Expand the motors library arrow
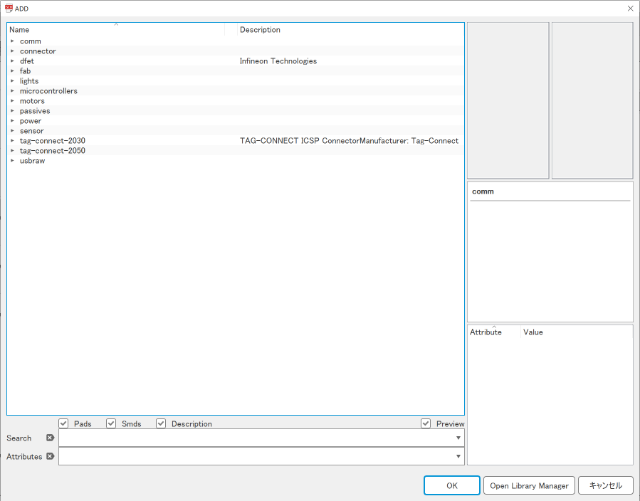 tap(12, 101)
